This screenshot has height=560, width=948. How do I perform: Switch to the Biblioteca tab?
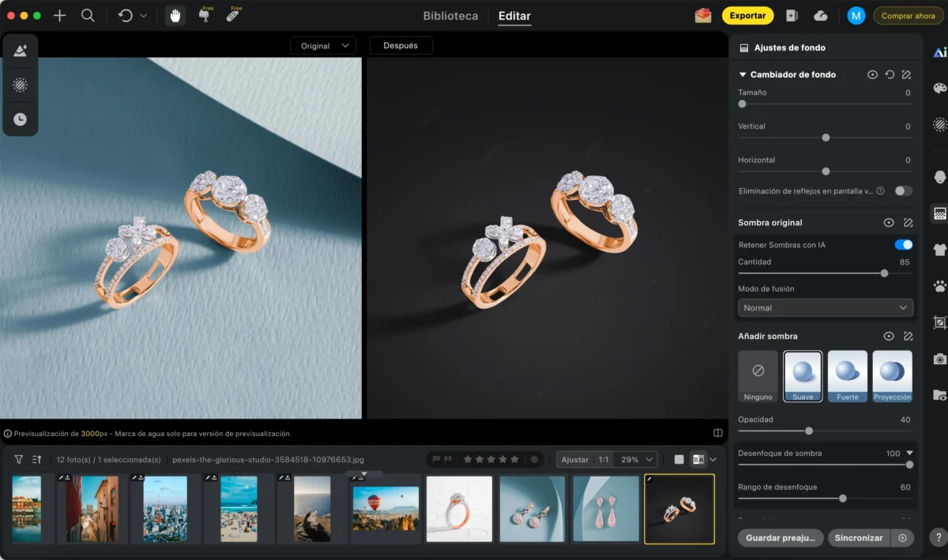[450, 16]
